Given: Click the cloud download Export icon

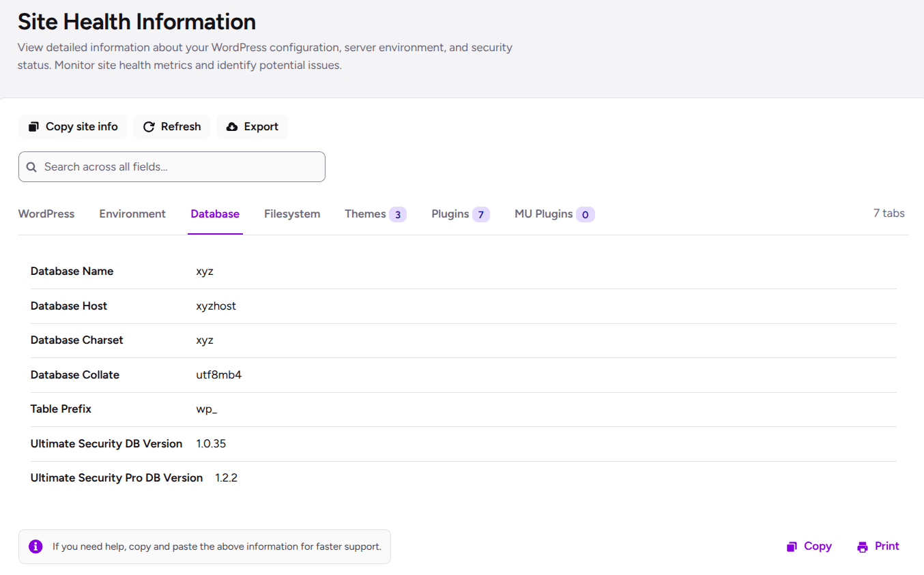Looking at the screenshot, I should [x=232, y=127].
